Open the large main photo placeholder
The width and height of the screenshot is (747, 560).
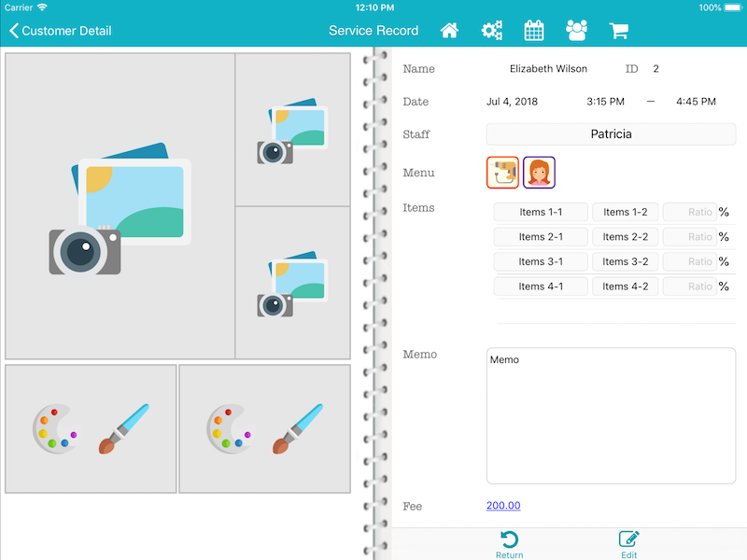(120, 206)
